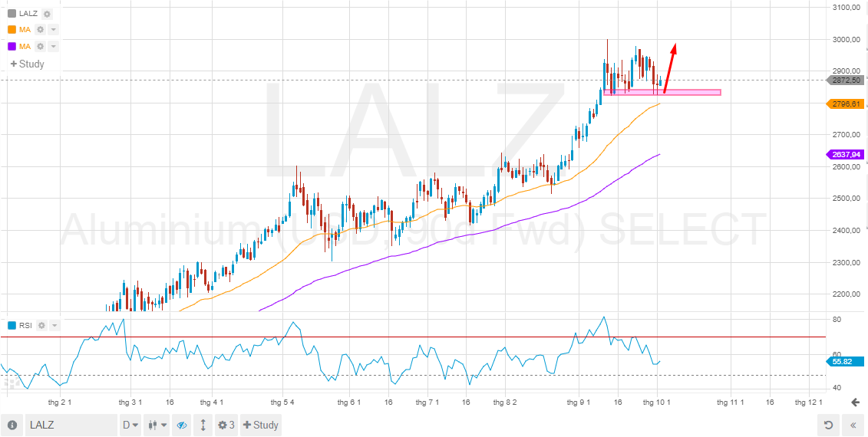The height and width of the screenshot is (437, 868).
Task: Open chart settings gear labeled 3
Action: point(225,426)
